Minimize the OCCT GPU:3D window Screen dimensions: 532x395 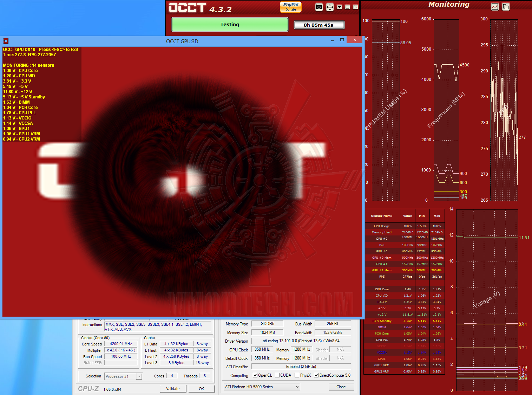tap(333, 40)
